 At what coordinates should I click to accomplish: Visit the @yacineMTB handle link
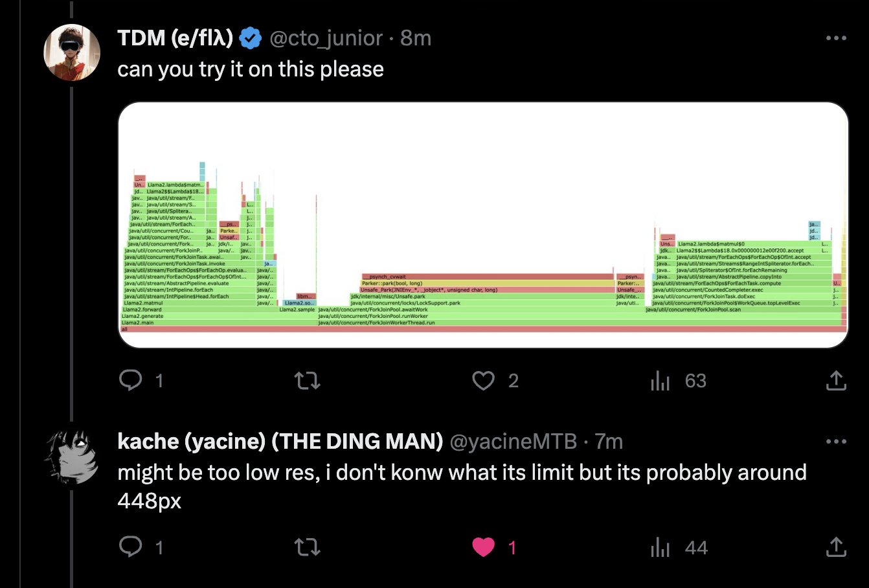[513, 442]
